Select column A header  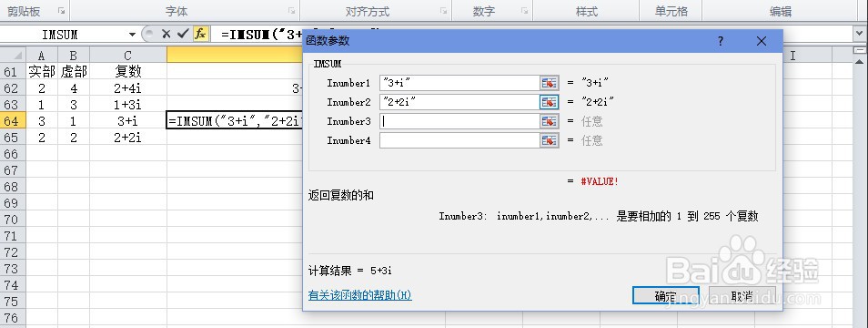(42, 56)
